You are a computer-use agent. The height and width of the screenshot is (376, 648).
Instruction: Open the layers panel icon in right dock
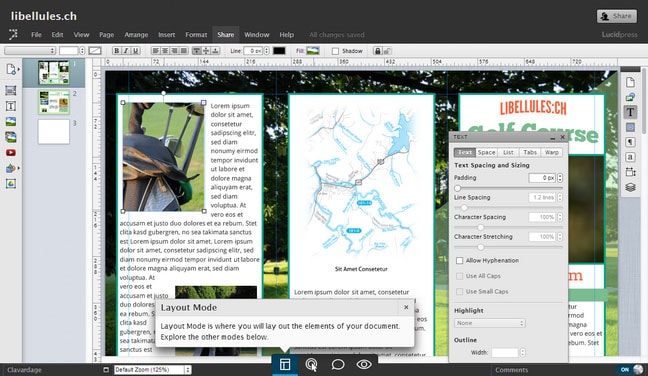(x=630, y=187)
